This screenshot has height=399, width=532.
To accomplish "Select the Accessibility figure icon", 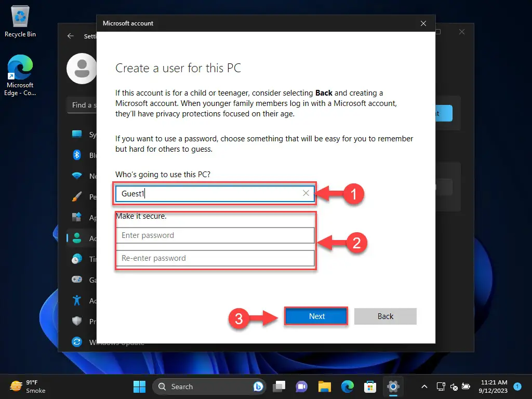I will pos(77,300).
